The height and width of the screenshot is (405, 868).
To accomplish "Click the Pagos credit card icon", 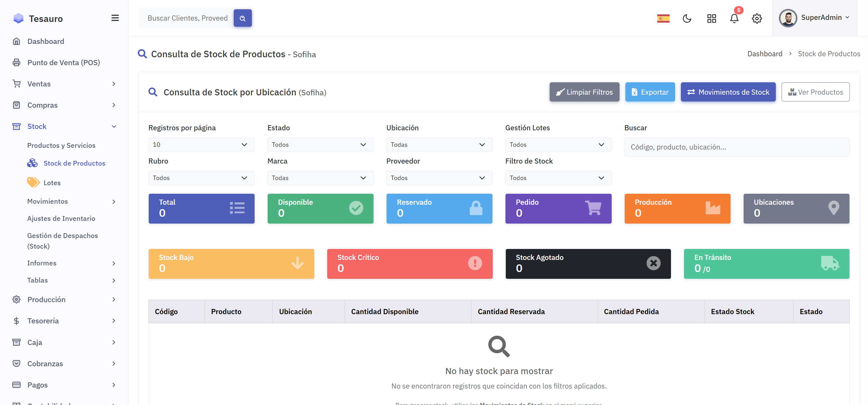I will point(16,385).
